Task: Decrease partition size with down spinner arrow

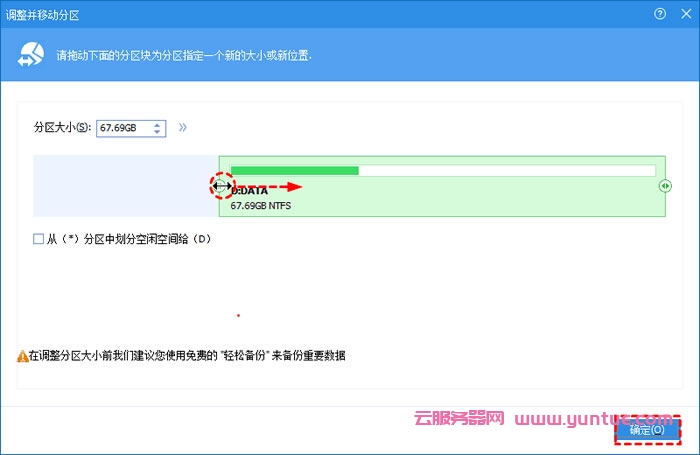Action: coord(158,132)
